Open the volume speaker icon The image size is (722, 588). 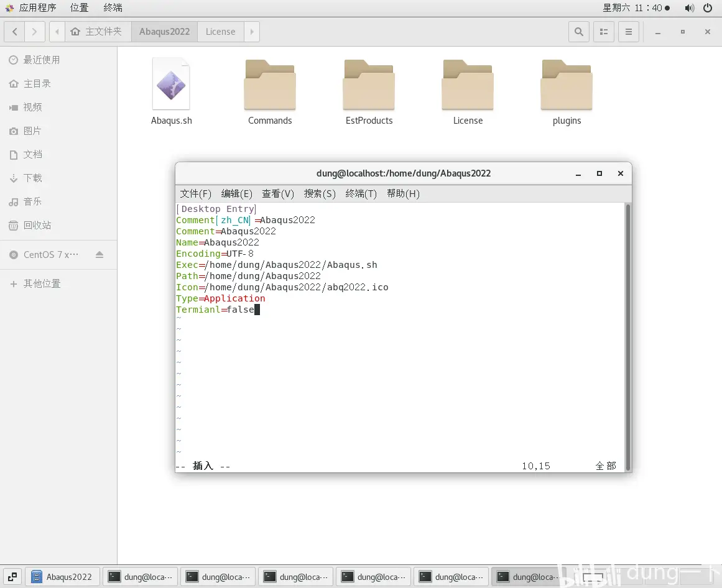pos(689,8)
